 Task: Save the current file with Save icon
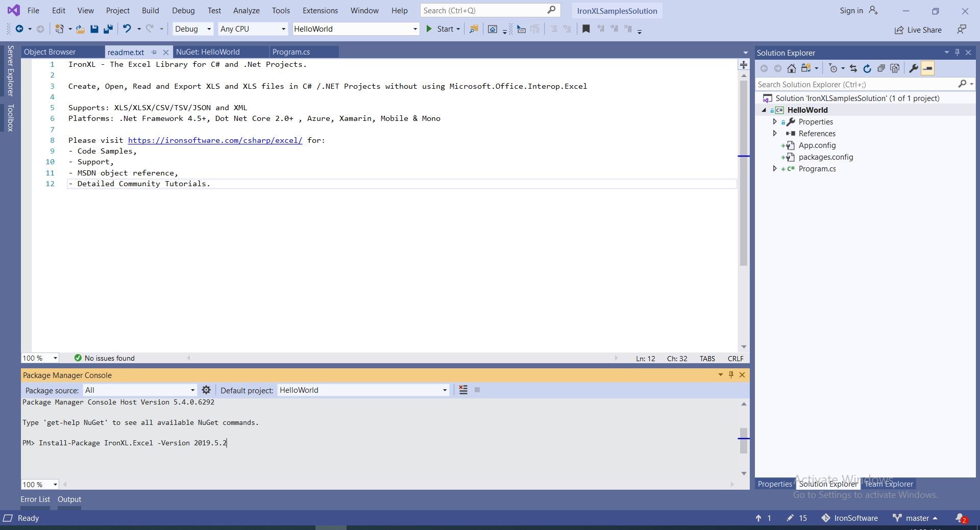tap(94, 29)
